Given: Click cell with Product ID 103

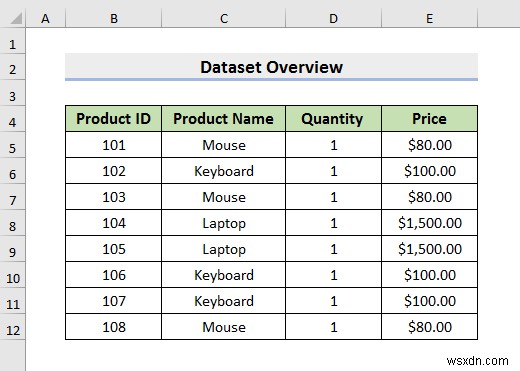Looking at the screenshot, I should (113, 197).
